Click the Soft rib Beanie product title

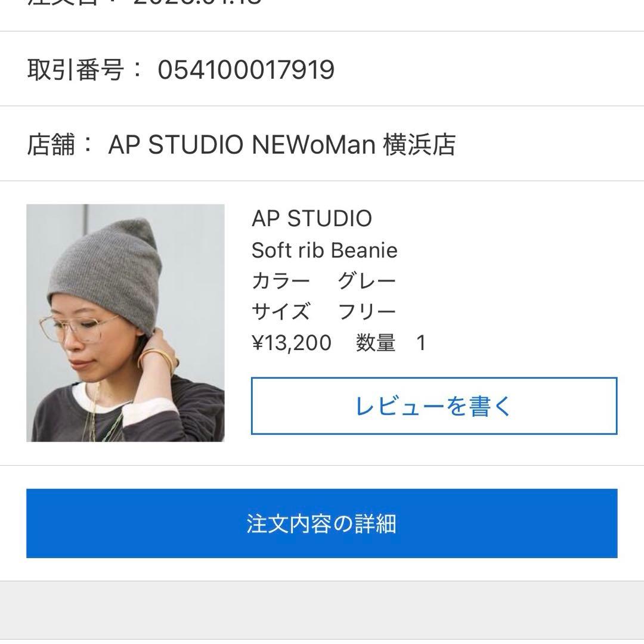(x=326, y=250)
